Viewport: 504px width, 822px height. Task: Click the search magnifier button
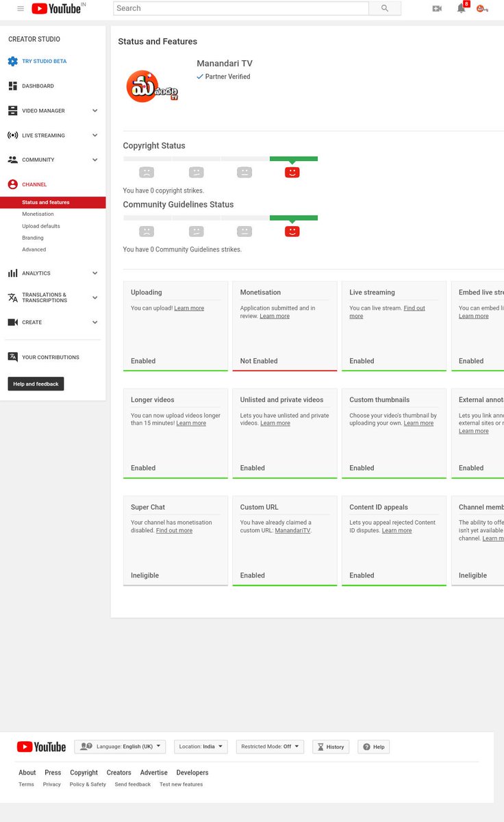point(385,8)
